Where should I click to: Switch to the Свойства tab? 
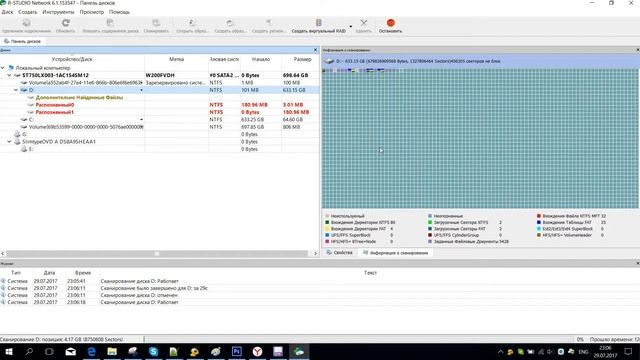pyautogui.click(x=340, y=253)
